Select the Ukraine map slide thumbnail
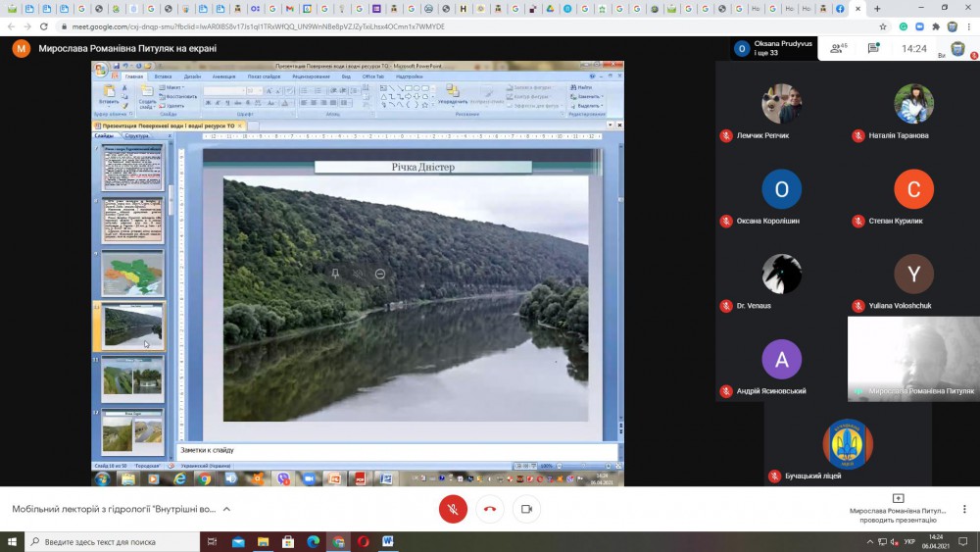The width and height of the screenshot is (980, 552). (x=133, y=274)
